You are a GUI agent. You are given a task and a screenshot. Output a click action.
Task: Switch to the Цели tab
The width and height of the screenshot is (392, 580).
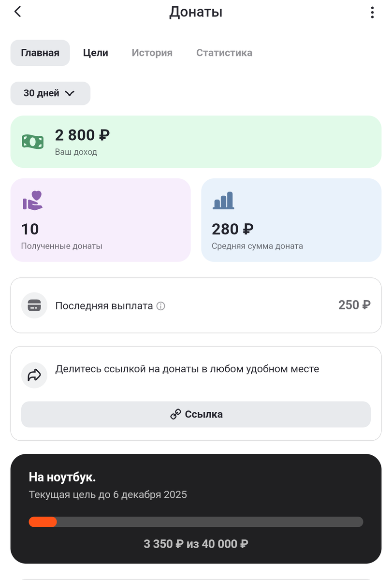[x=96, y=53]
